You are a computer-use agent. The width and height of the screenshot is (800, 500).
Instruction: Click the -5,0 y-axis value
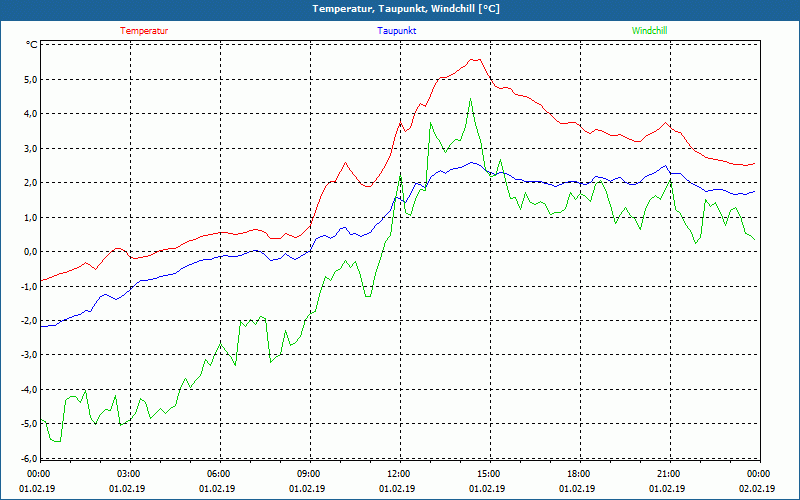pos(28,423)
